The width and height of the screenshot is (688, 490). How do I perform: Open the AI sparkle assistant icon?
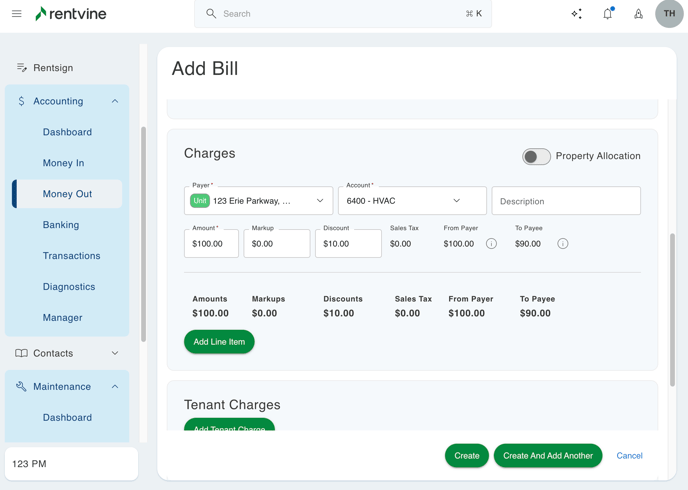click(x=576, y=14)
